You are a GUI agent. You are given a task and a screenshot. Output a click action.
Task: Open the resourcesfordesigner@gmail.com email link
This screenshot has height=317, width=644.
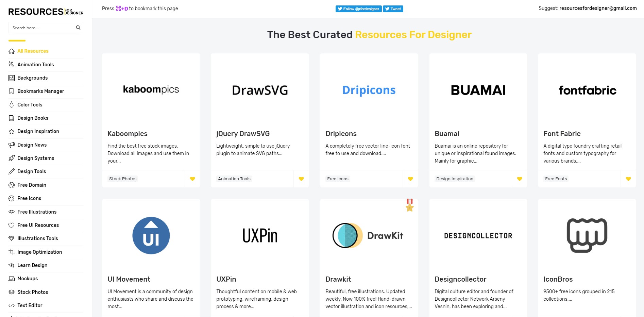coord(598,8)
